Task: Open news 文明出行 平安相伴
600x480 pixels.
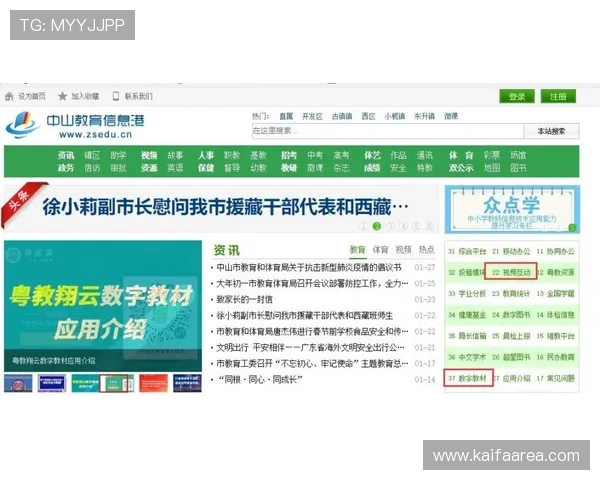Action: click(310, 348)
